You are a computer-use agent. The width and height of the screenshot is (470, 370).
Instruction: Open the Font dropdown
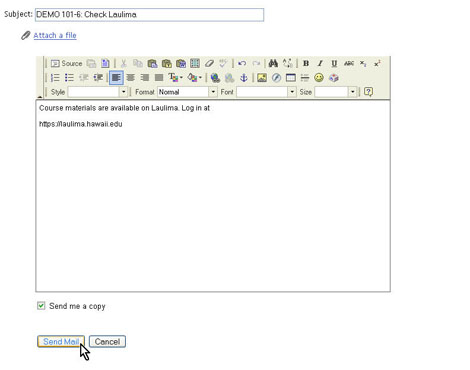[x=266, y=92]
